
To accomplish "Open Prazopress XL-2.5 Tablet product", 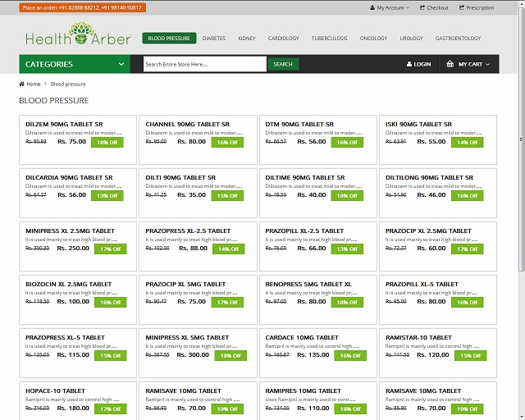I will tap(188, 231).
